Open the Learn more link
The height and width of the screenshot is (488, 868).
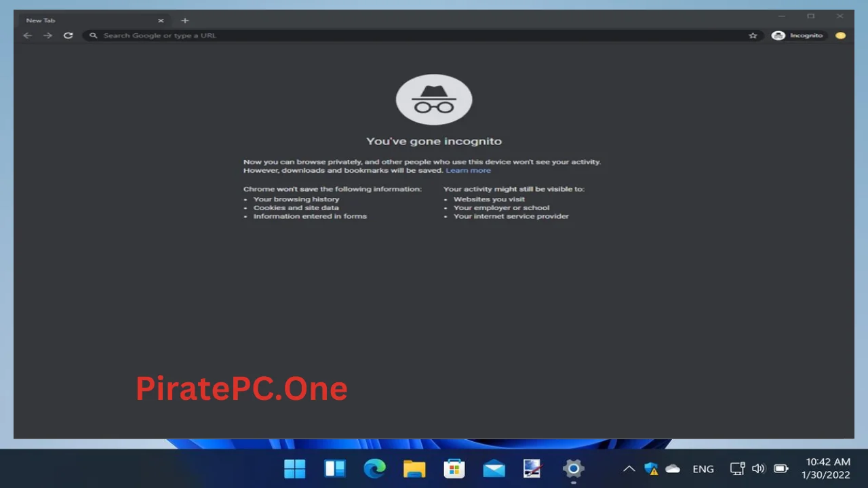[x=468, y=170]
